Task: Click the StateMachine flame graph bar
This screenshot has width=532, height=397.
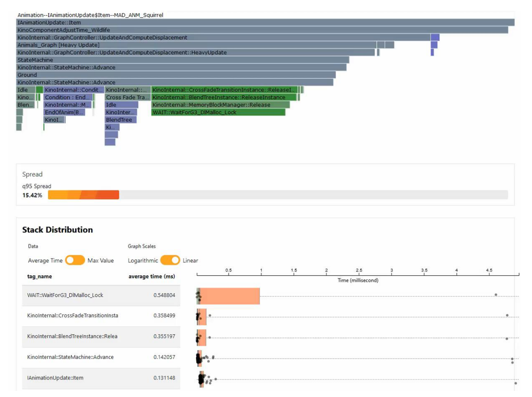Action: pyautogui.click(x=182, y=60)
